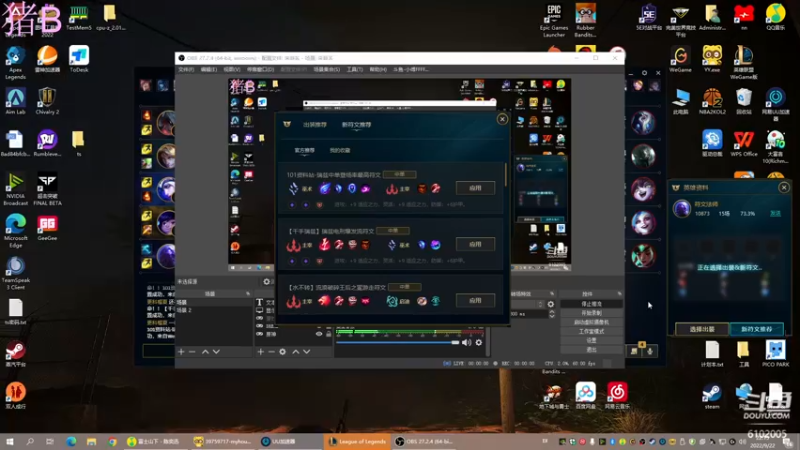Close the rune recommendation dialog
Viewport: 800px width, 450px height.
pyautogui.click(x=502, y=119)
